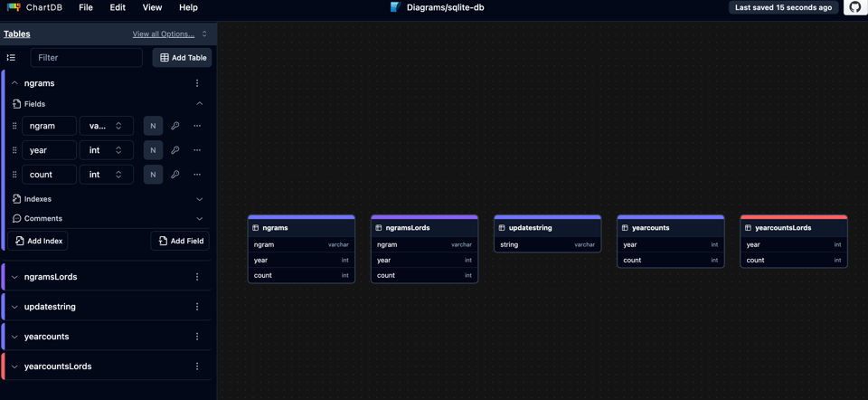Toggle nullable N for count field
Viewport: 868px width, 400px height.
point(154,175)
